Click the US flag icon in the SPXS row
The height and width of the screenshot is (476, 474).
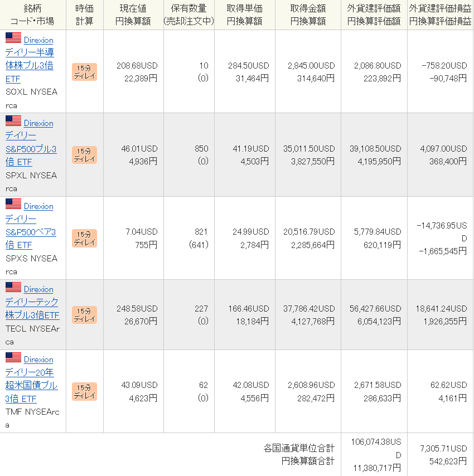(13, 203)
